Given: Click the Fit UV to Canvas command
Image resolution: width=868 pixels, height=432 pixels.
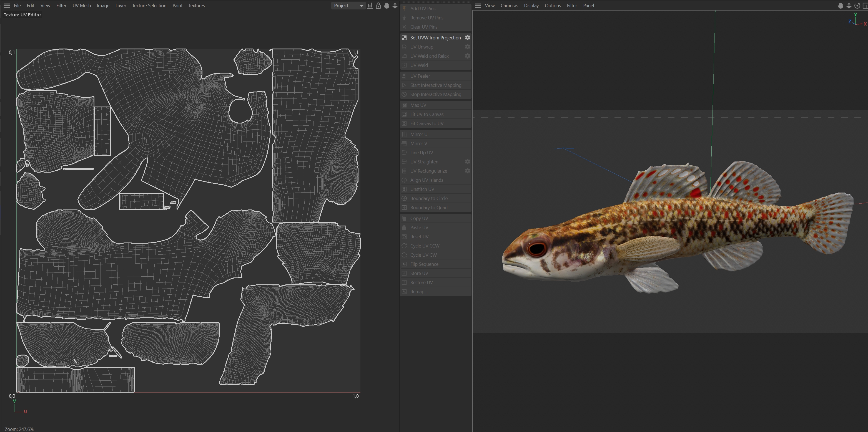Looking at the screenshot, I should pyautogui.click(x=427, y=115).
